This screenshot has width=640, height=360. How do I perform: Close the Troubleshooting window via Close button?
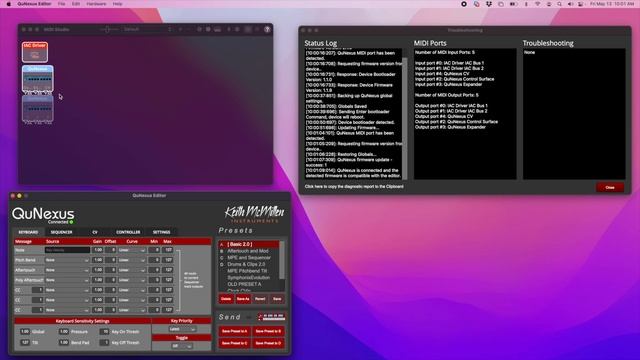[610, 187]
